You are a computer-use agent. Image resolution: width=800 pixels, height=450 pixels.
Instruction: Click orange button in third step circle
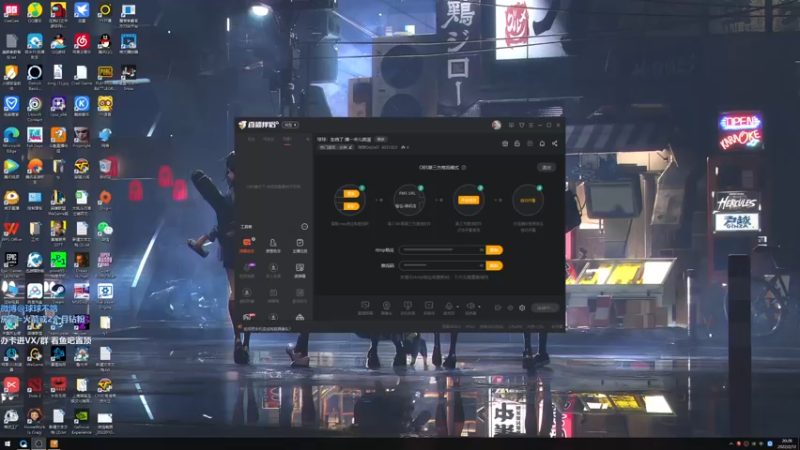pyautogui.click(x=468, y=200)
